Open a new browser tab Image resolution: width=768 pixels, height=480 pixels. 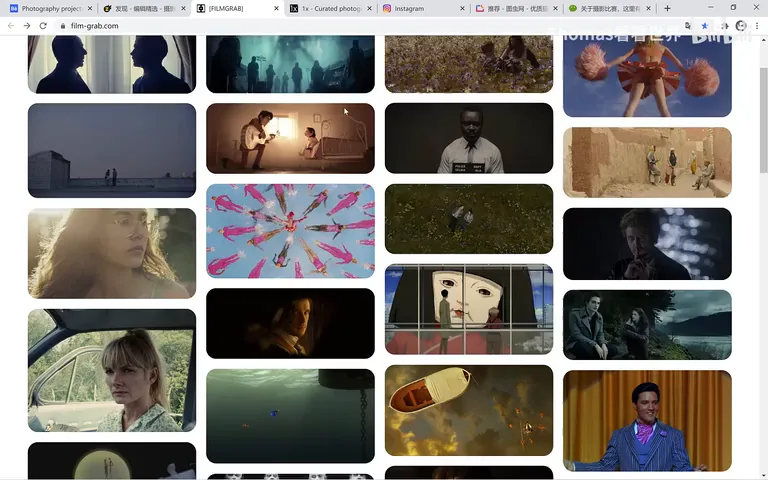(x=667, y=8)
